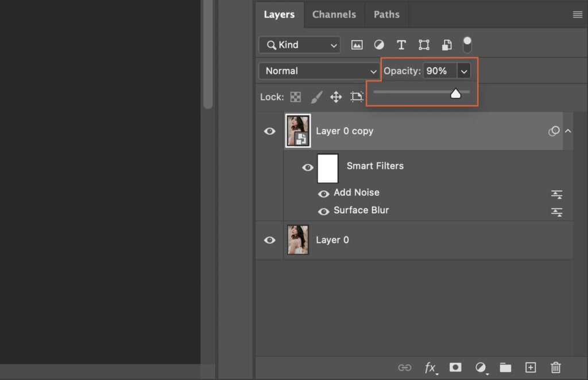588x380 pixels.
Task: Toggle lock transparent pixels
Action: pos(295,97)
